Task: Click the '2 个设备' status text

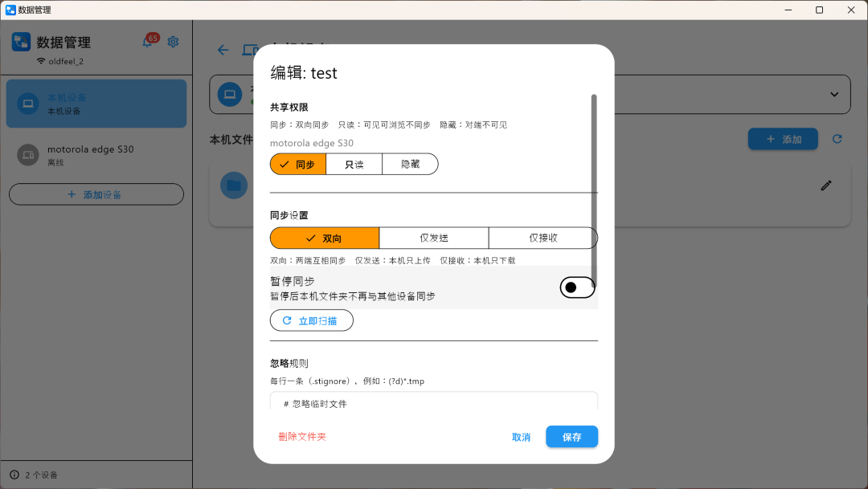Action: (x=41, y=475)
